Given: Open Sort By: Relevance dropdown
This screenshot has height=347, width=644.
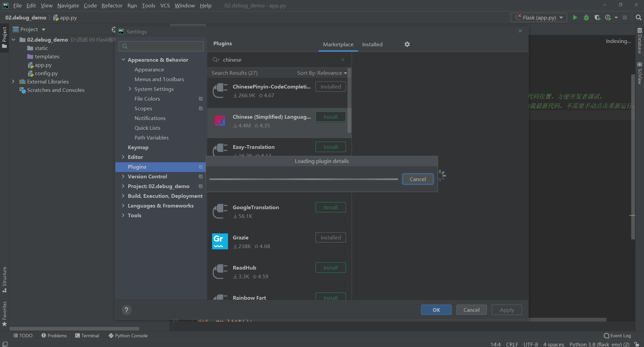Looking at the screenshot, I should (x=322, y=73).
